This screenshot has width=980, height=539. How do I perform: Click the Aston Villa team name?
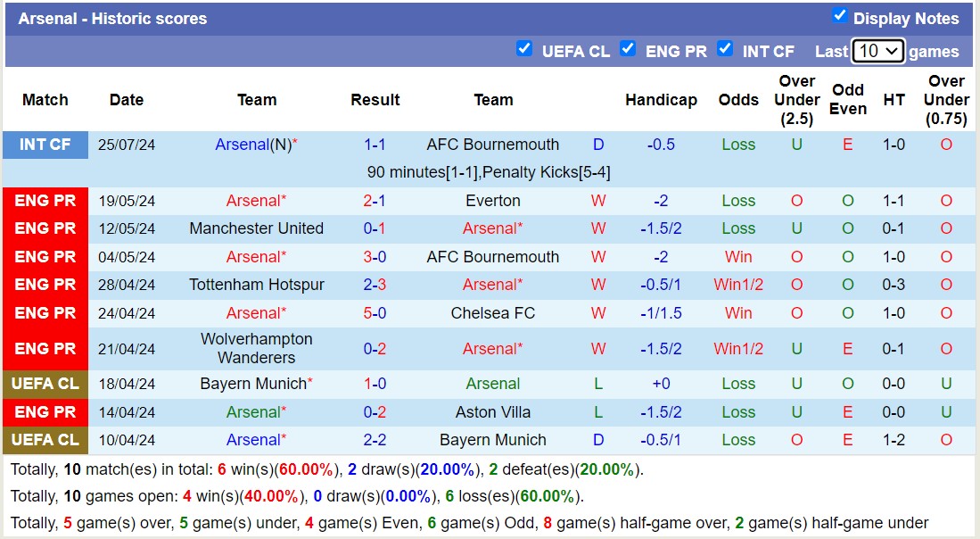click(494, 411)
